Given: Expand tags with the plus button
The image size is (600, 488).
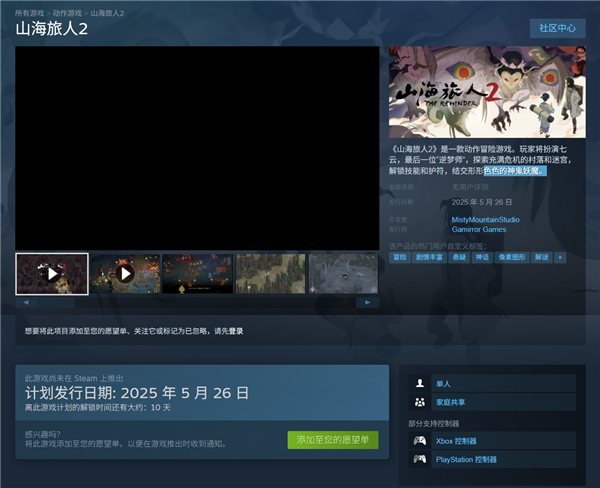Looking at the screenshot, I should [560, 257].
